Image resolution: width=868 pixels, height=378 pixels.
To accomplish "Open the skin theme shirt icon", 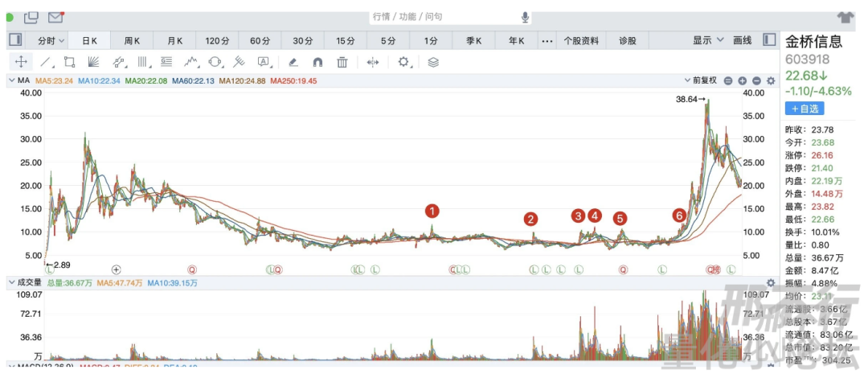I will tap(845, 17).
